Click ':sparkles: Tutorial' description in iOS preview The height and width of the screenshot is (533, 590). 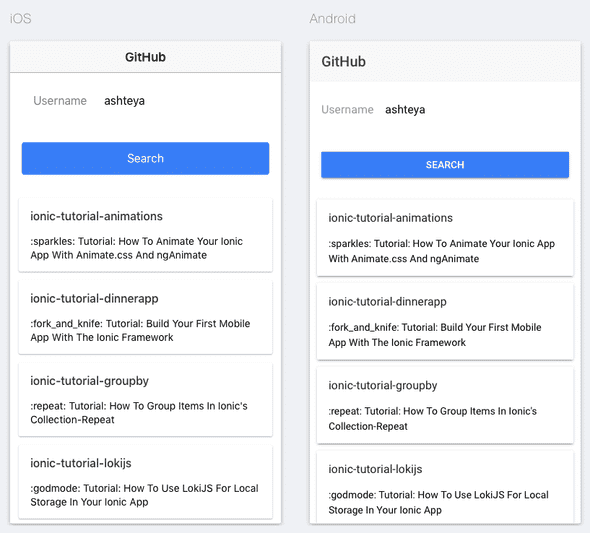point(136,248)
